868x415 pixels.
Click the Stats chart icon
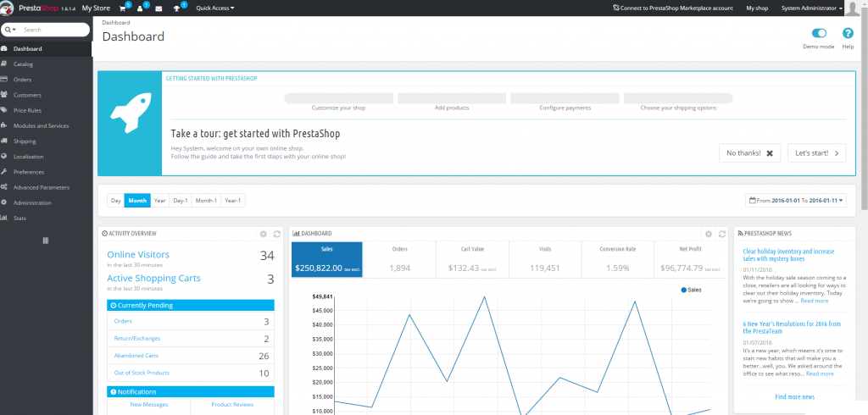4,218
